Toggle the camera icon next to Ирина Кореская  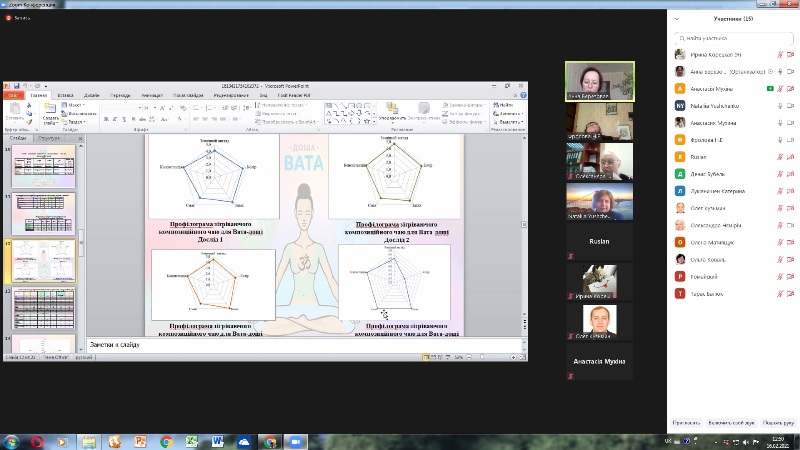tap(790, 54)
